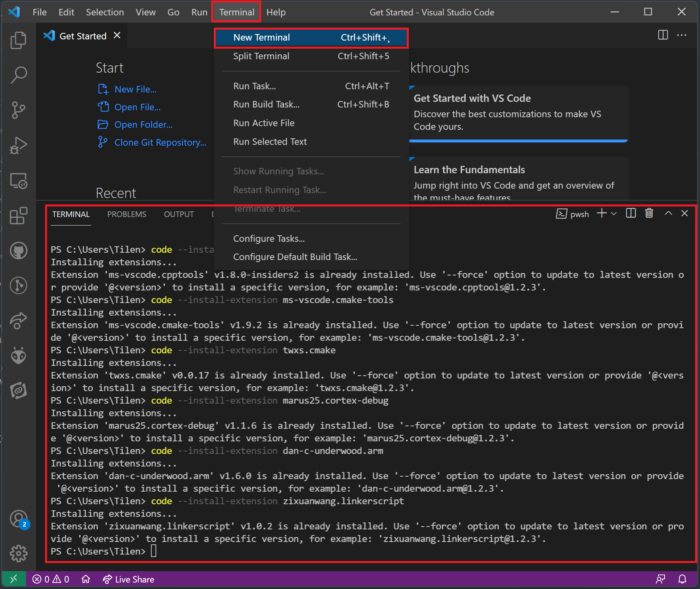Open the Source Control view
700x589 pixels.
pyautogui.click(x=18, y=110)
